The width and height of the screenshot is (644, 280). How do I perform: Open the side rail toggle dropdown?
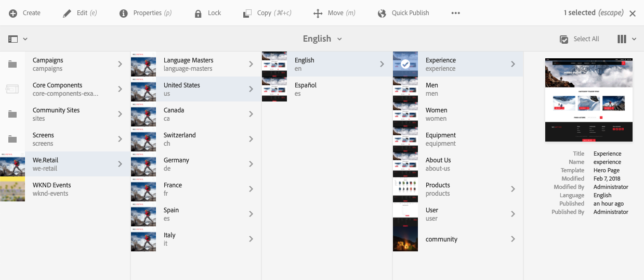point(18,39)
